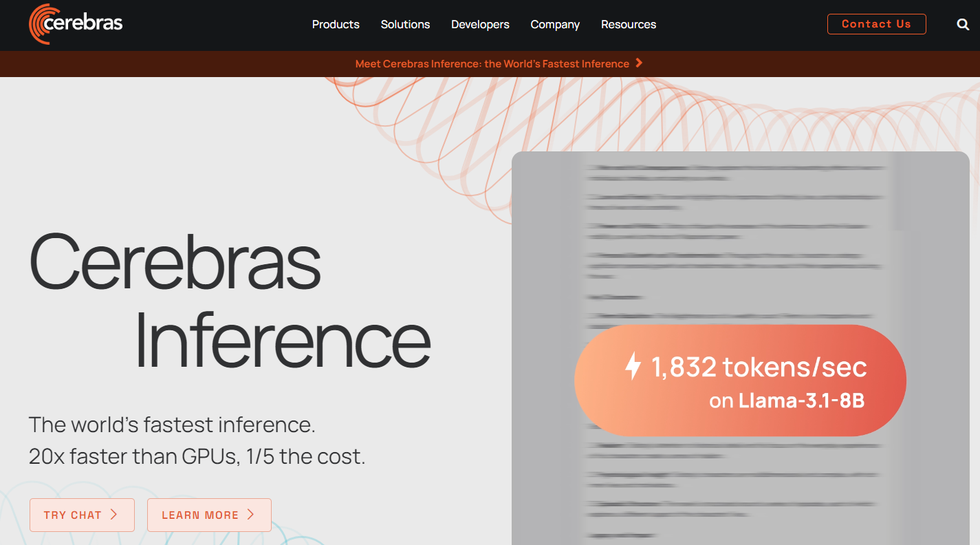Select the orange concentric-arc brand mark

coord(38,23)
